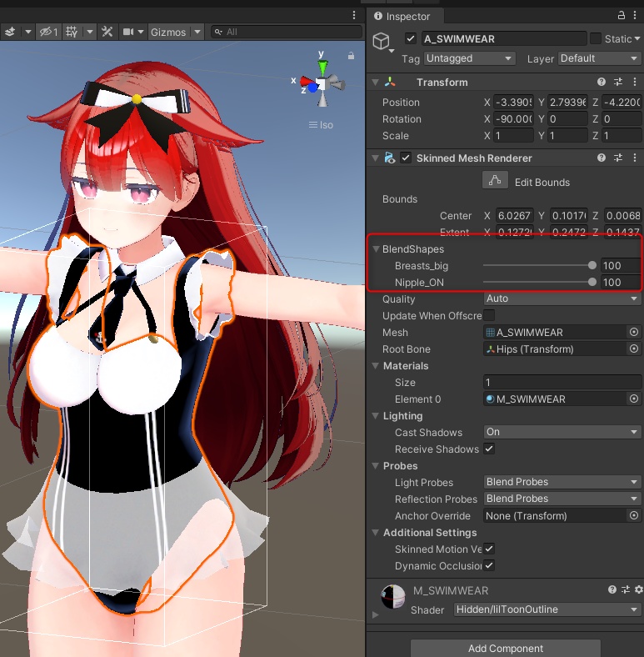Open the GameObject icon picker cube
The height and width of the screenshot is (657, 644).
[382, 41]
